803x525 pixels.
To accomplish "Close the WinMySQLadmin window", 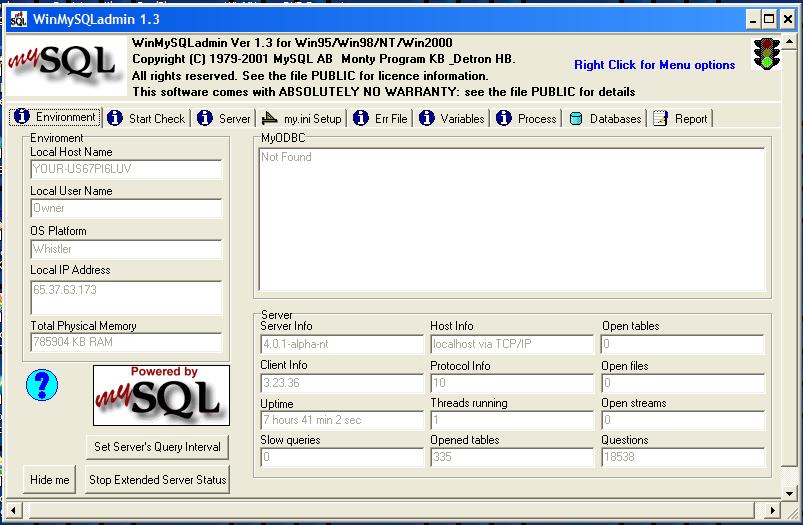I will [788, 20].
